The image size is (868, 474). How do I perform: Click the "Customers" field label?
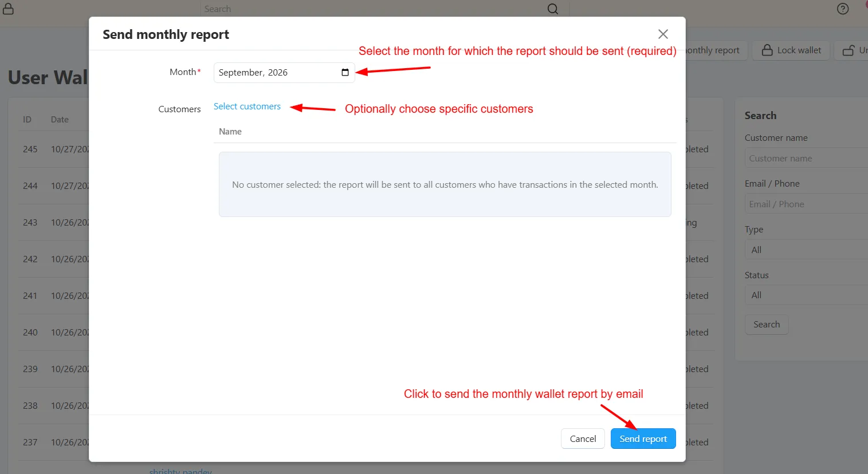[x=179, y=109]
